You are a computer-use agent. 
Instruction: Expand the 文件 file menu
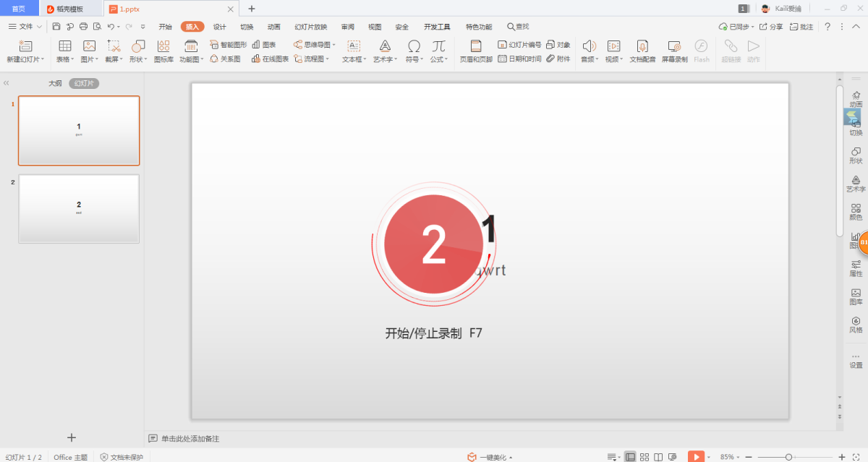tap(25, 27)
